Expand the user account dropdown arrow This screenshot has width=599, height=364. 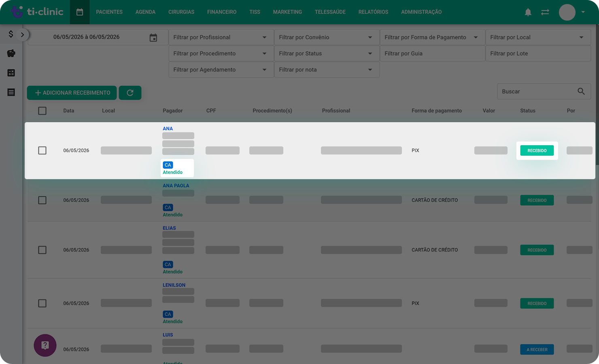tap(583, 12)
